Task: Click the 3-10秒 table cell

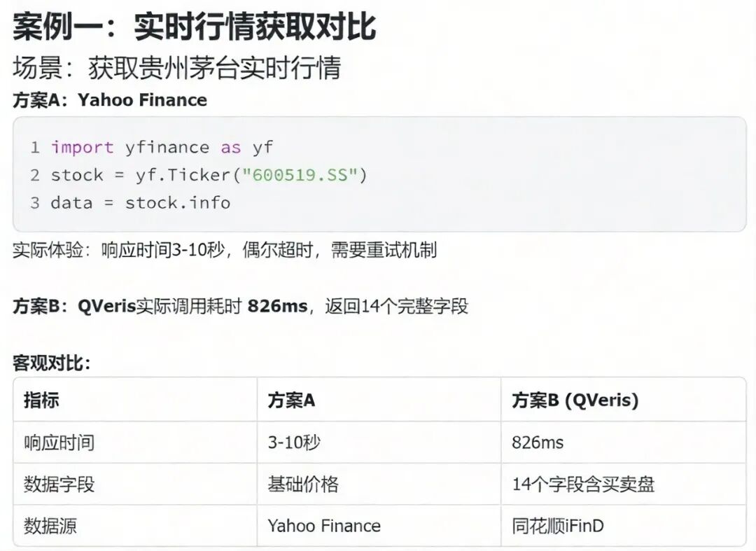Action: pos(294,442)
